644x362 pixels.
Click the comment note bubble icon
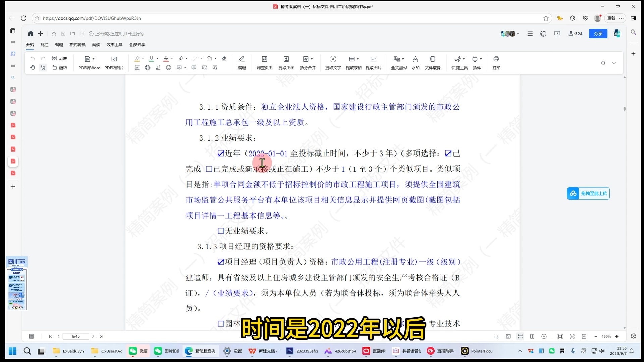pyautogui.click(x=194, y=68)
